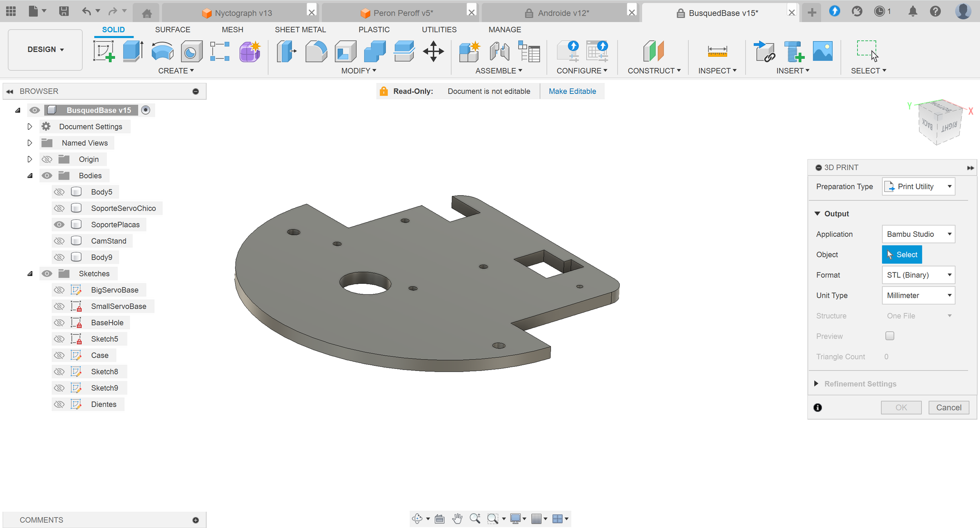Open Insert McMaster-Carr Component icon

pos(794,51)
